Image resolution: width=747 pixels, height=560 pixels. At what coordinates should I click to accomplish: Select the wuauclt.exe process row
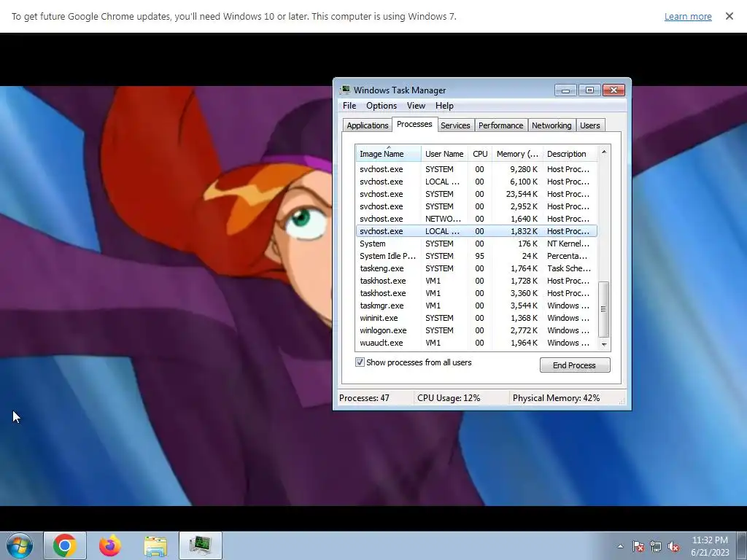tap(476, 343)
